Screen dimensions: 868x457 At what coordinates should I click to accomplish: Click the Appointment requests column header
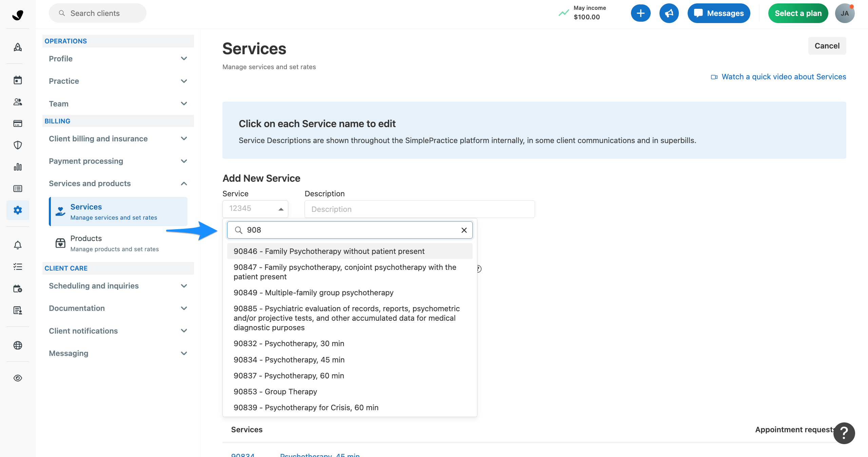(x=795, y=430)
